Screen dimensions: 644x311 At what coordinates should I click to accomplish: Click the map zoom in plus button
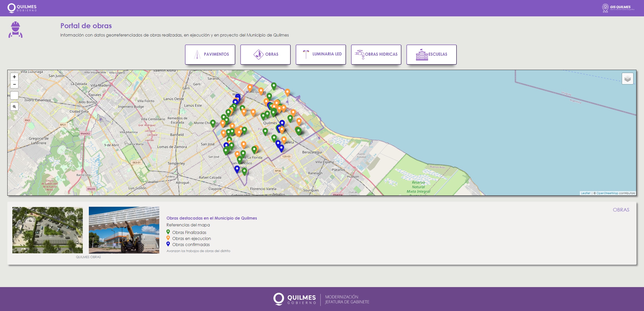14,77
